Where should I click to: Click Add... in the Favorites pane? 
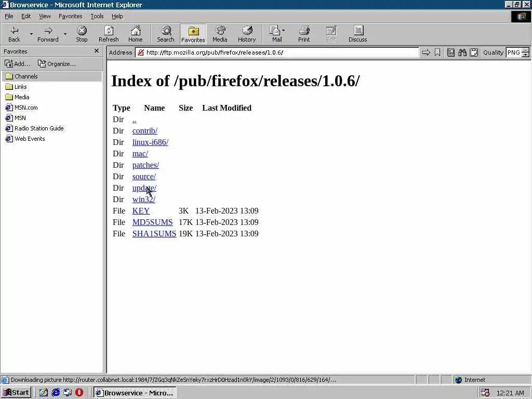(17, 64)
